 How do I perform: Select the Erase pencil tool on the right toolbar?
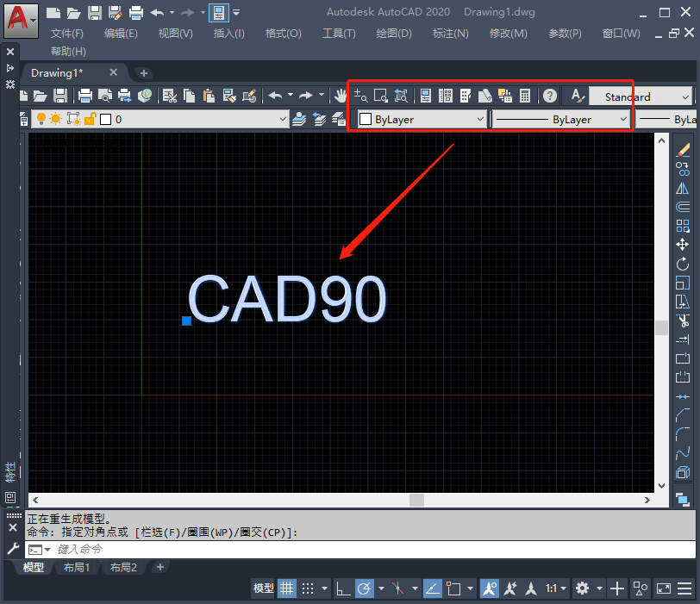(x=683, y=151)
